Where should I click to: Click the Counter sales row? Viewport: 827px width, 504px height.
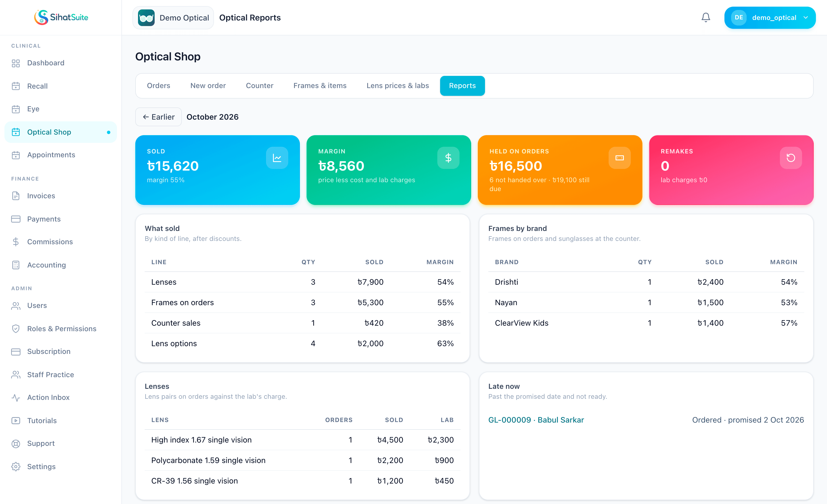click(302, 323)
